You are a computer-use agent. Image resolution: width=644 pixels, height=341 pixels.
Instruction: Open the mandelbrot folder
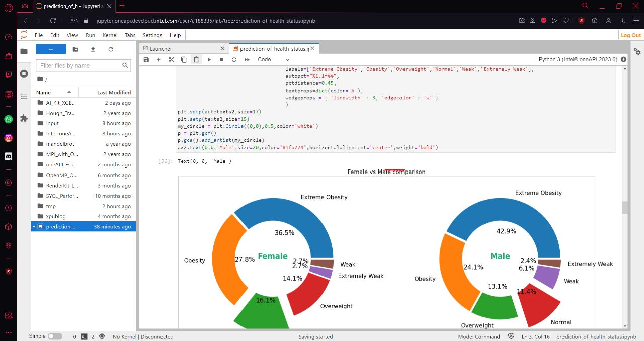coord(84,144)
